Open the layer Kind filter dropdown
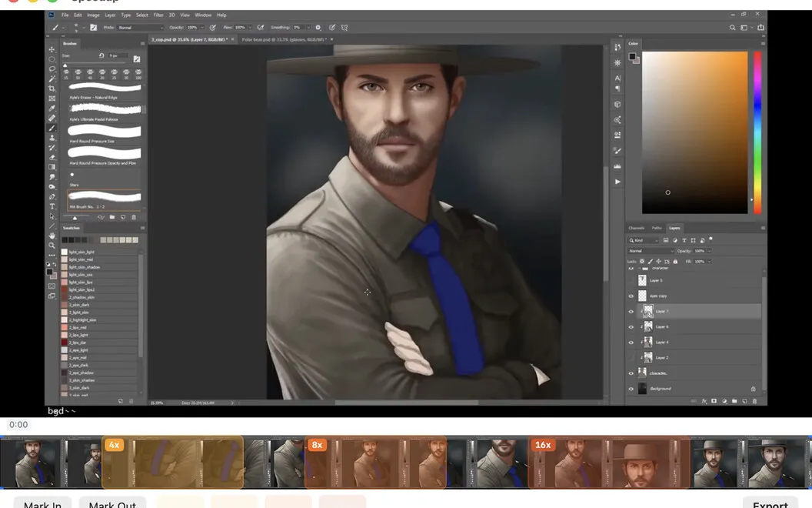 click(643, 240)
